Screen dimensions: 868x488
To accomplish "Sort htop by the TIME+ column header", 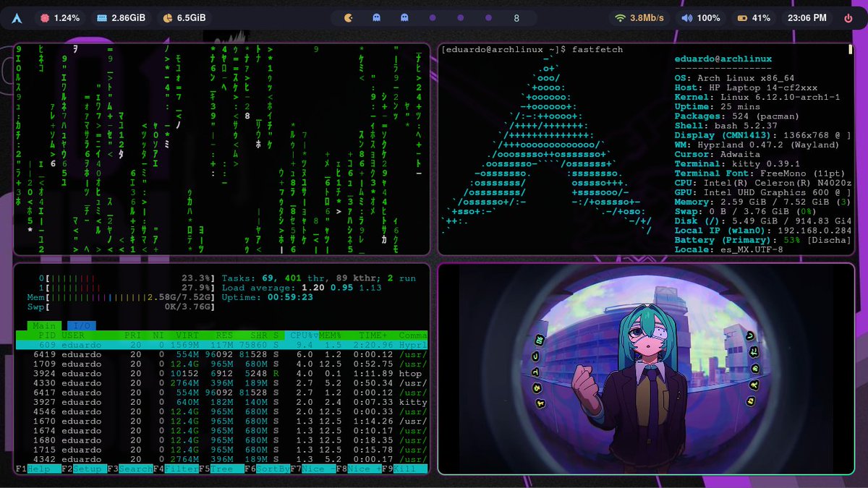I will [x=375, y=335].
